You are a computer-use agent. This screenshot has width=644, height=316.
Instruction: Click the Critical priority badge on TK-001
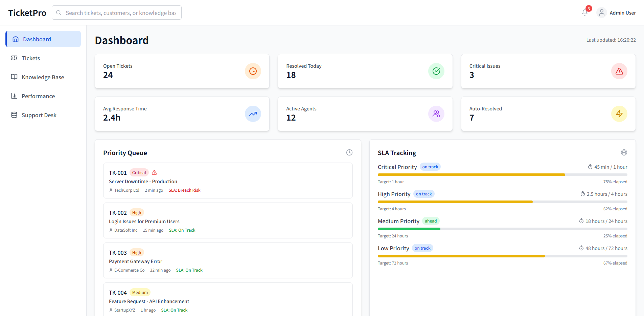click(x=139, y=172)
